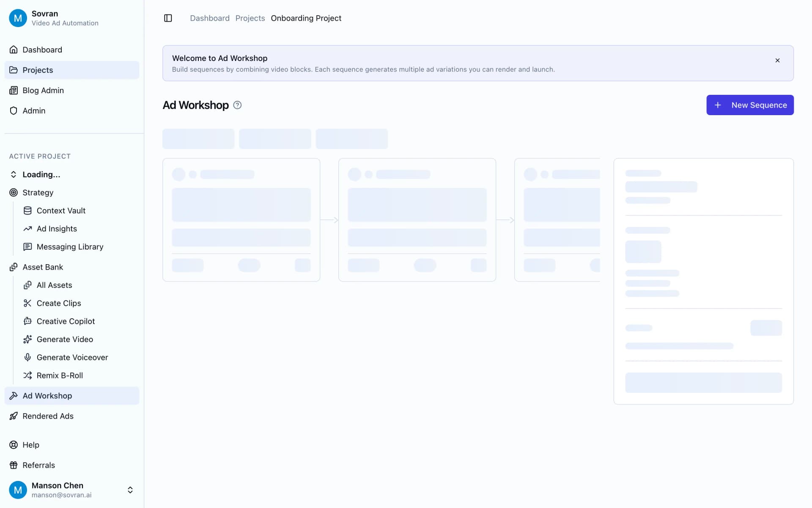
Task: Click the Ad Workshop help question icon
Action: click(237, 105)
